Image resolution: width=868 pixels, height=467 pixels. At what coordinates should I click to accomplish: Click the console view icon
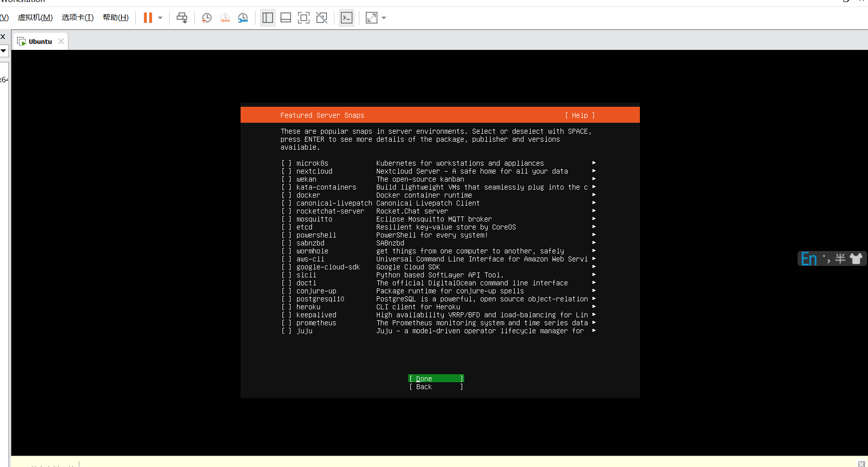346,18
